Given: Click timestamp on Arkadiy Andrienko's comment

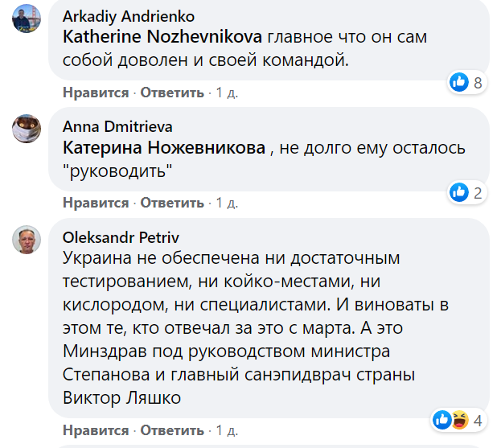Looking at the screenshot, I should (x=228, y=92).
